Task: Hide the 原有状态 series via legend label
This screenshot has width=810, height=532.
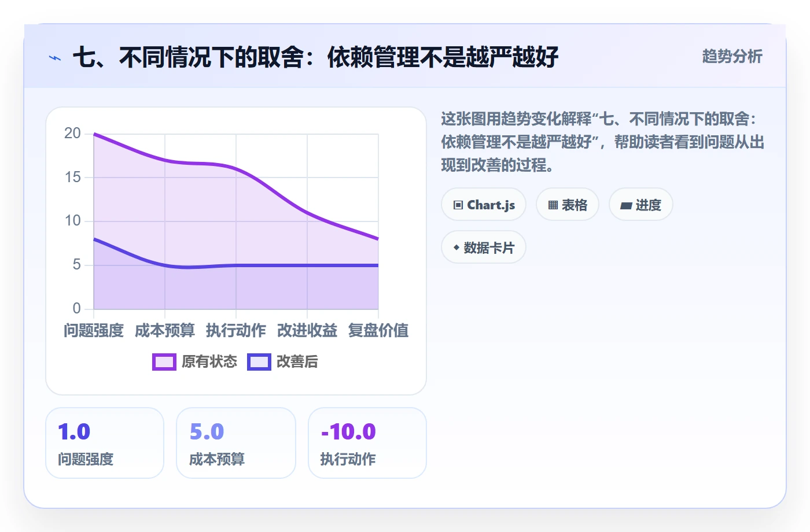Action: coord(209,362)
